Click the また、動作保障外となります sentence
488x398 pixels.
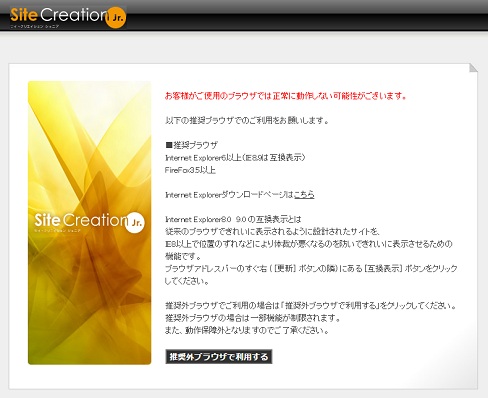tap(247, 330)
